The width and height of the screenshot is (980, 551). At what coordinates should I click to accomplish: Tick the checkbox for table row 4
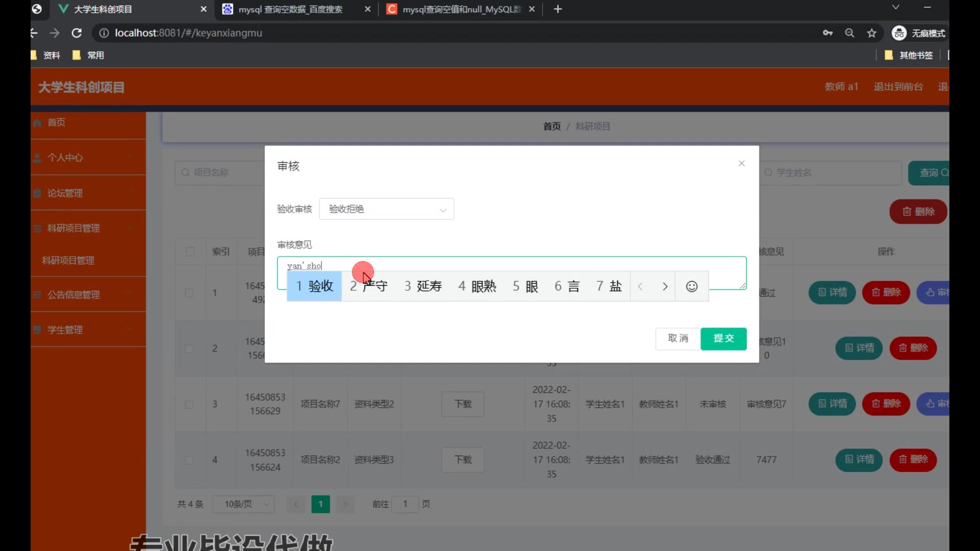[x=189, y=460]
